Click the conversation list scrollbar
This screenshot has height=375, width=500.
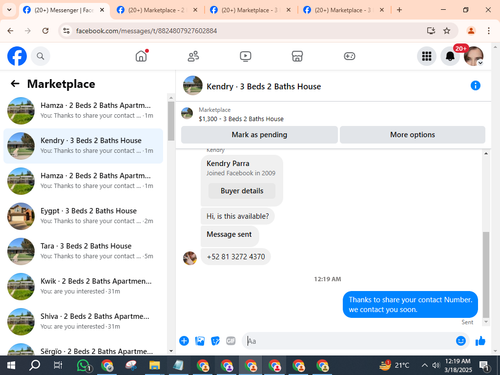coord(171,121)
